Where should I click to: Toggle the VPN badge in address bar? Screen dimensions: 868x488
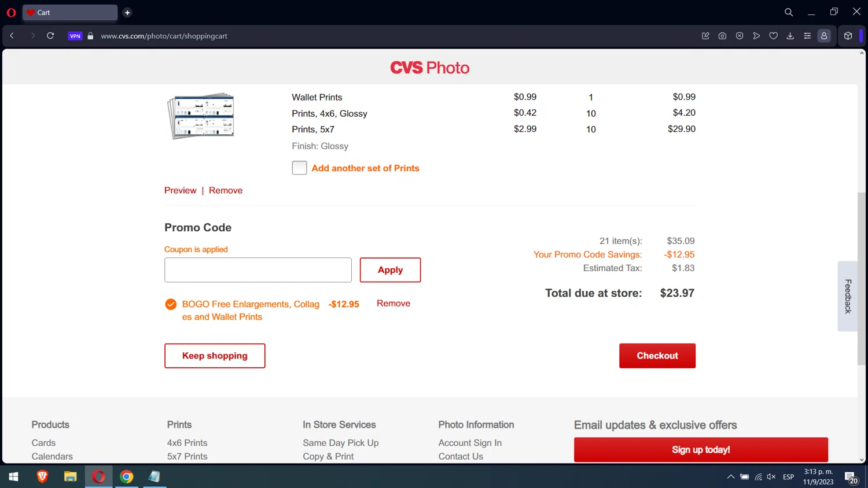pyautogui.click(x=75, y=36)
